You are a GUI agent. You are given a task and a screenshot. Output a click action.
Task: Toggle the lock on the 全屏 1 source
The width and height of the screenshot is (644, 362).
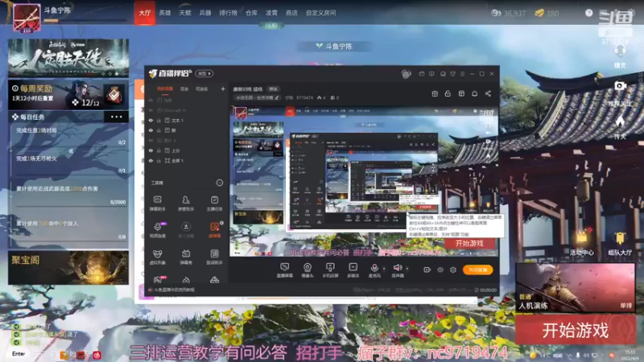[159, 160]
